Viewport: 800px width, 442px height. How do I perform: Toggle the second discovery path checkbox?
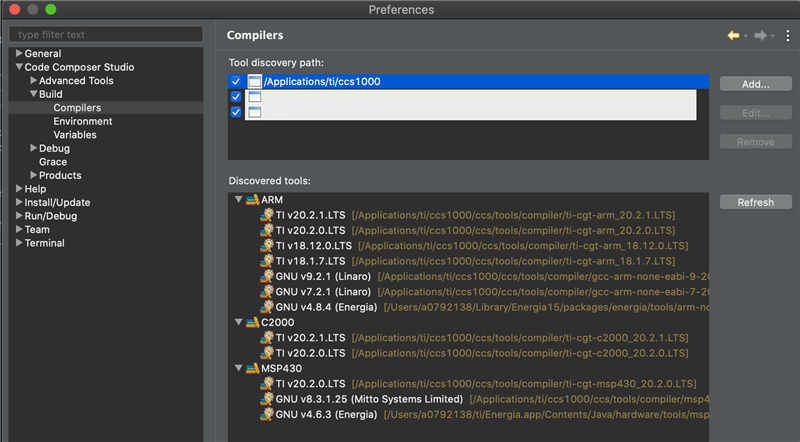(236, 96)
